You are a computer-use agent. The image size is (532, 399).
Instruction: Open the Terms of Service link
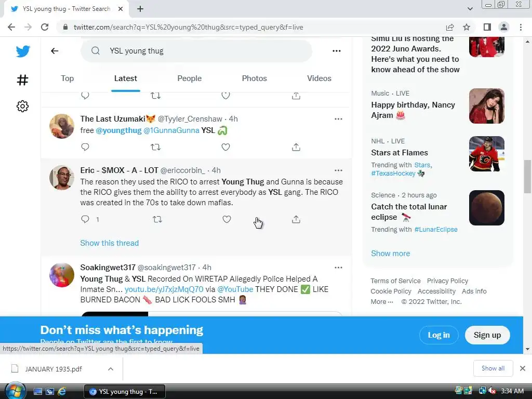coord(395,281)
